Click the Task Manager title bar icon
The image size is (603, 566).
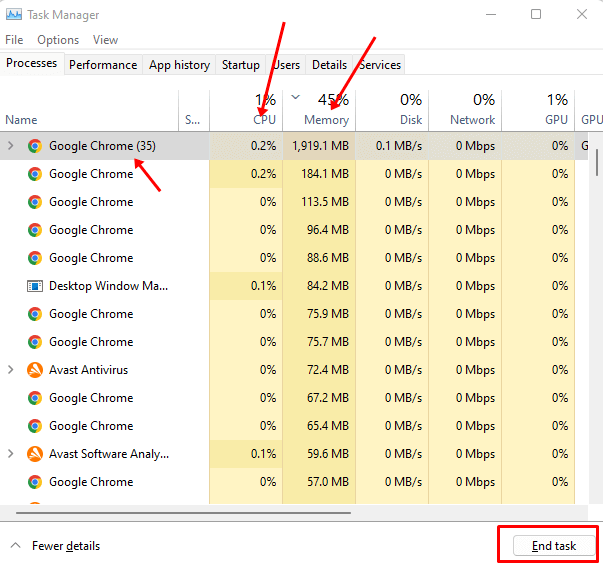coord(13,14)
